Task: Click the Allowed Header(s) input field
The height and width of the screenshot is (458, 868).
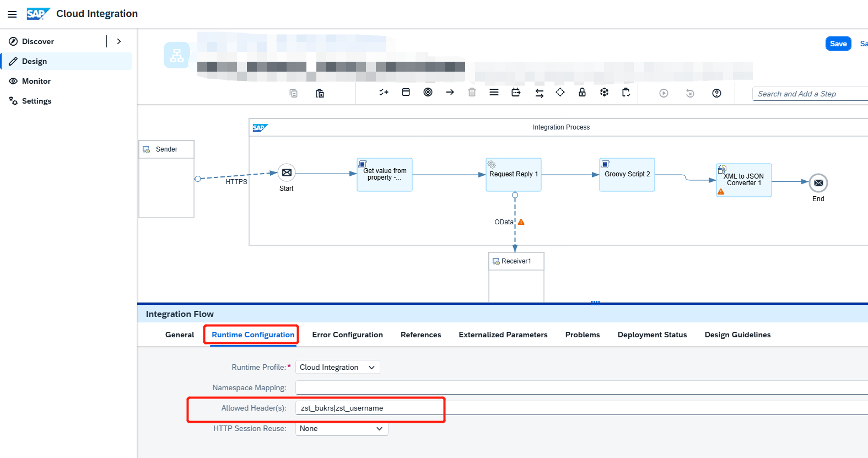Action: [x=582, y=408]
